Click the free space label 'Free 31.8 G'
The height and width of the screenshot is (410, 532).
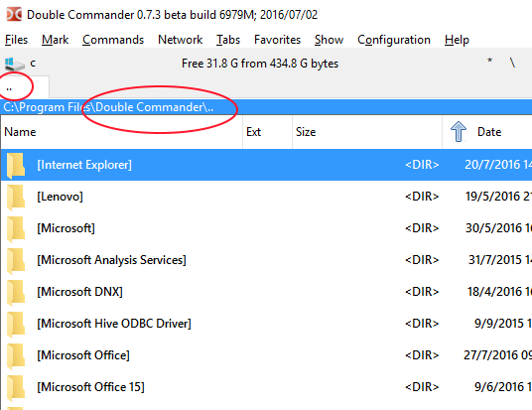pos(260,64)
